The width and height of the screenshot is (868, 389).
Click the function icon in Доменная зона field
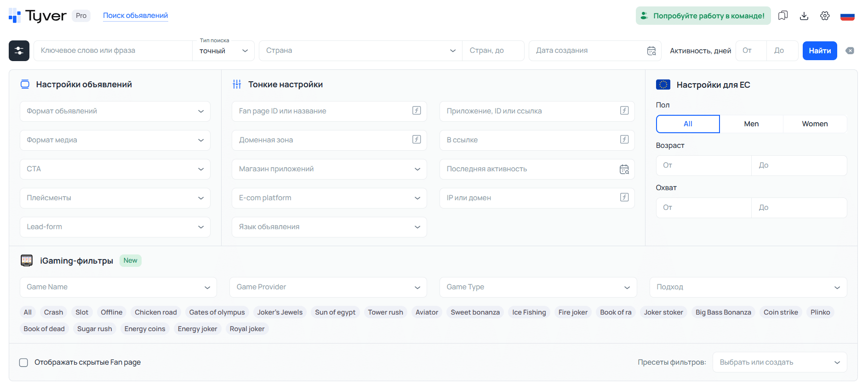[417, 139]
